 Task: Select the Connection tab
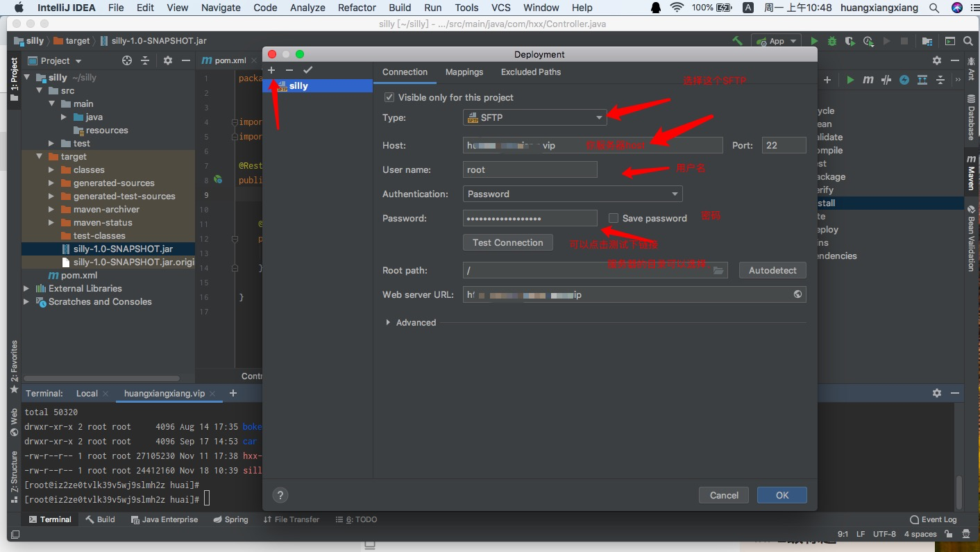click(405, 72)
